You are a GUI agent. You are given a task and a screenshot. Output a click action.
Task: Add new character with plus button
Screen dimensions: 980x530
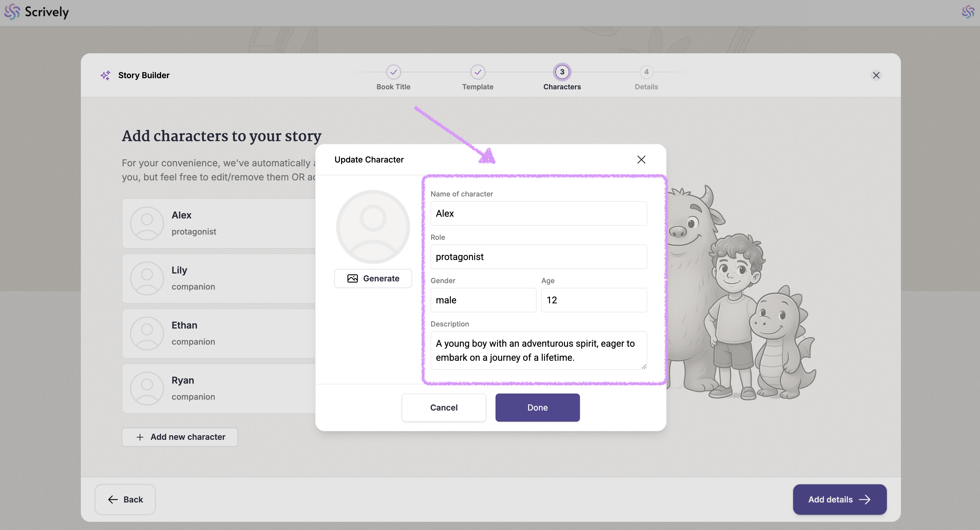point(180,437)
